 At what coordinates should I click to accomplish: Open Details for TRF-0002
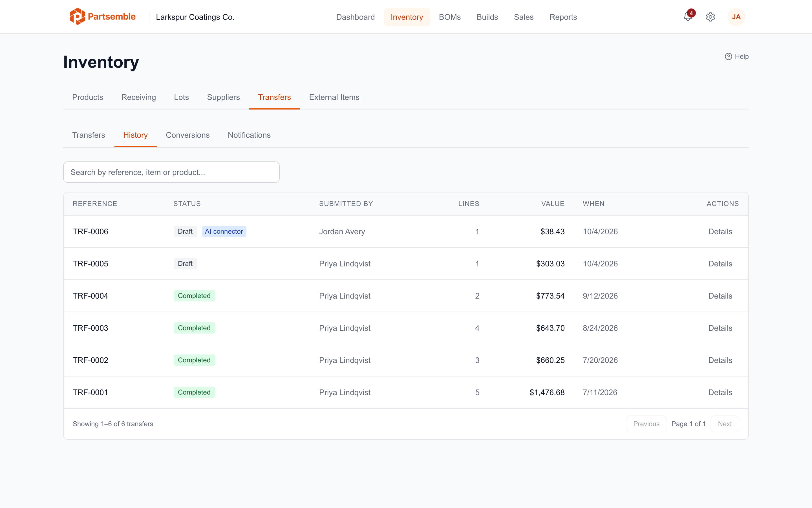[x=720, y=360]
